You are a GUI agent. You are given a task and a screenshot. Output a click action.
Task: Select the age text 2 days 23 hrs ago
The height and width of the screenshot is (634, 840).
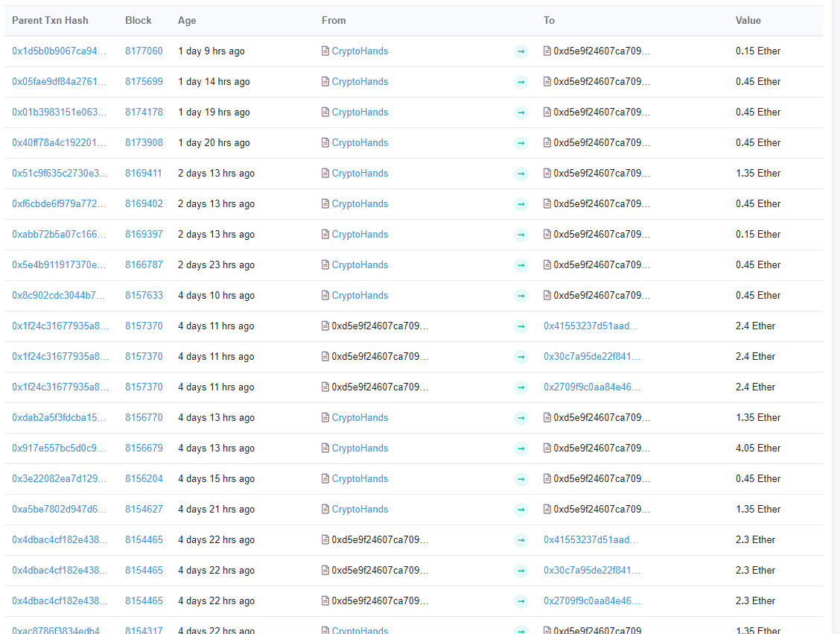click(216, 264)
